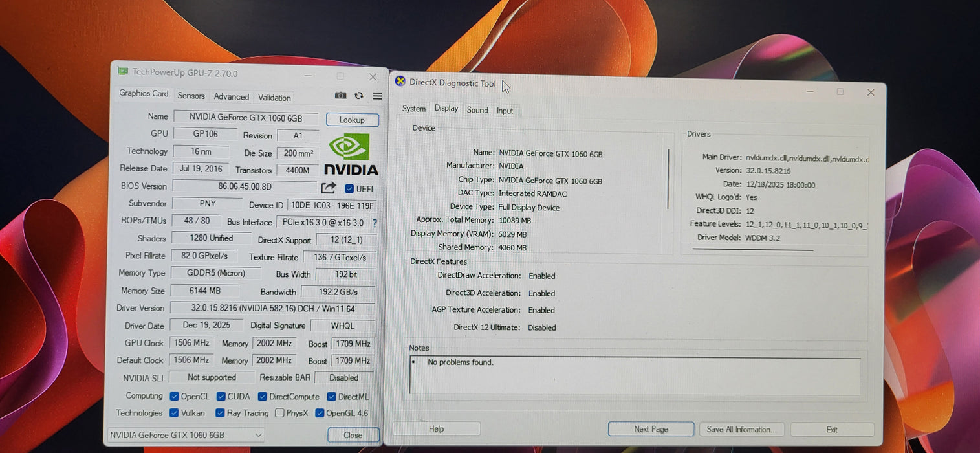Toggle the OpenCL checkbox

point(174,396)
